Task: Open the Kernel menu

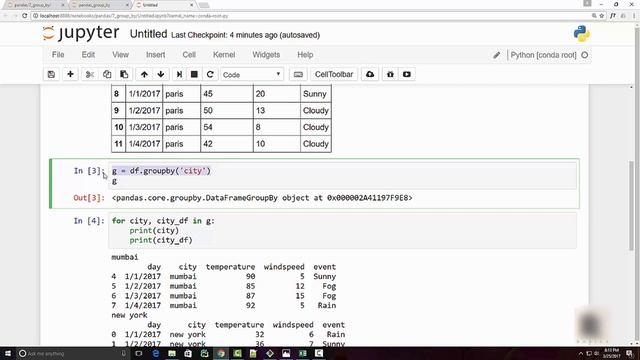Action: [224, 55]
